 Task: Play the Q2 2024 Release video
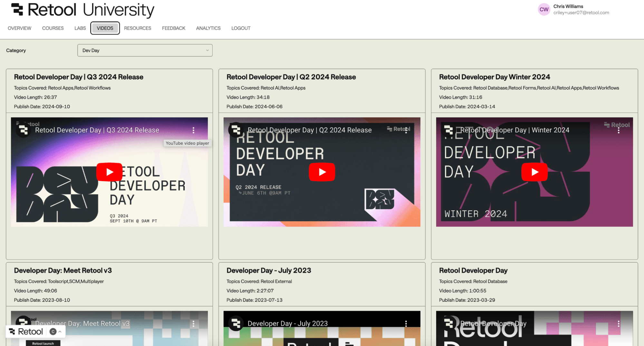pyautogui.click(x=322, y=171)
